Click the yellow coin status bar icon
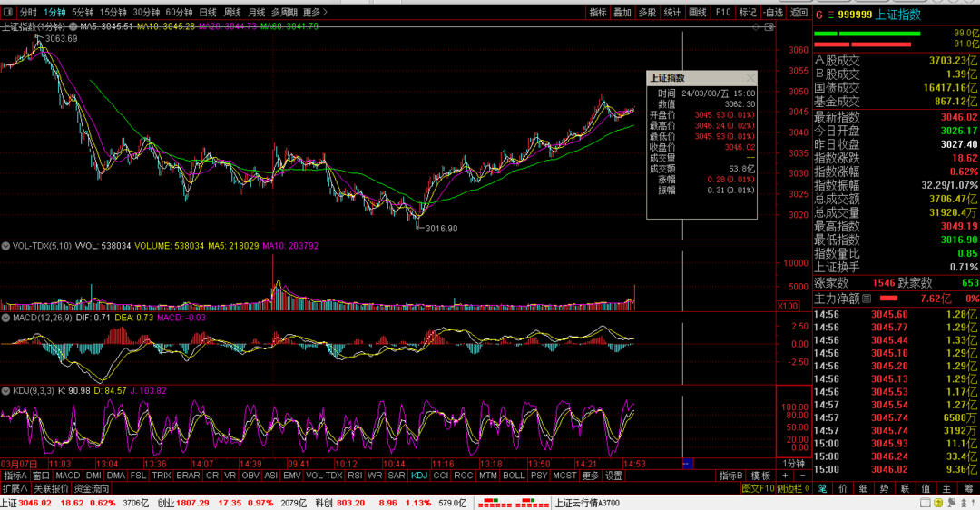Viewport: 980px width, 510px height. pos(938,503)
